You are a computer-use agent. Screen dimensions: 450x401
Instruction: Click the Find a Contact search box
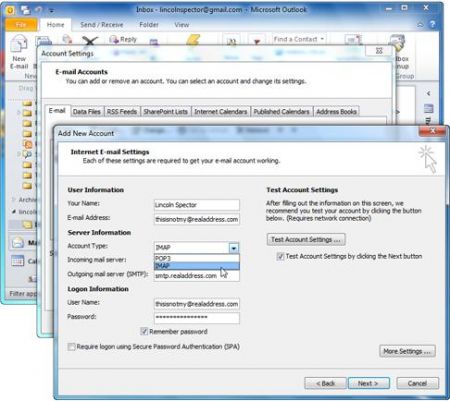(299, 39)
